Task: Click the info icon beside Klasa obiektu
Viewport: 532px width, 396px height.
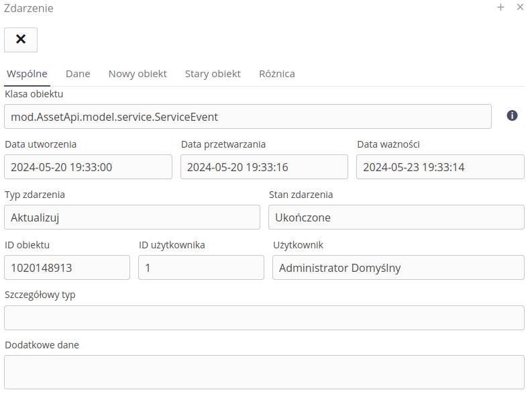Action: coord(512,115)
